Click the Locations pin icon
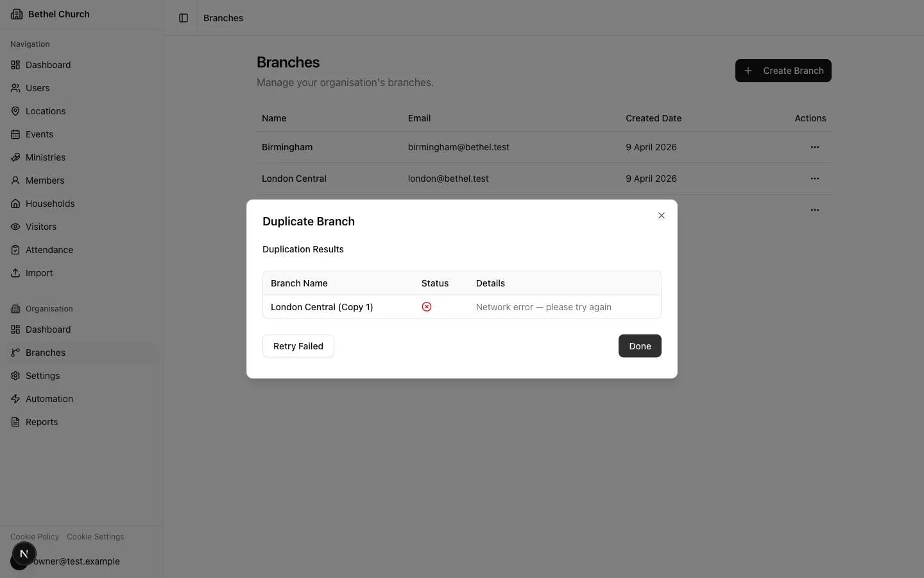 coord(15,111)
